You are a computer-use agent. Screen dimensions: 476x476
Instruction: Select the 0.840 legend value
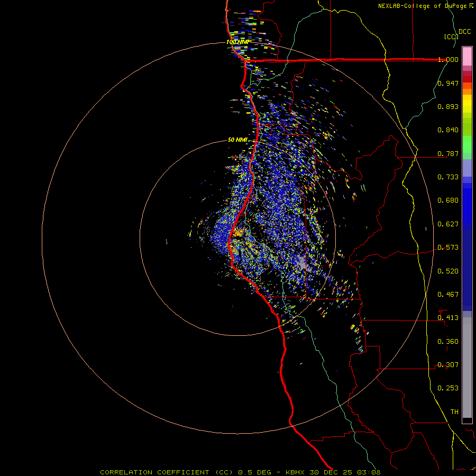[448, 130]
